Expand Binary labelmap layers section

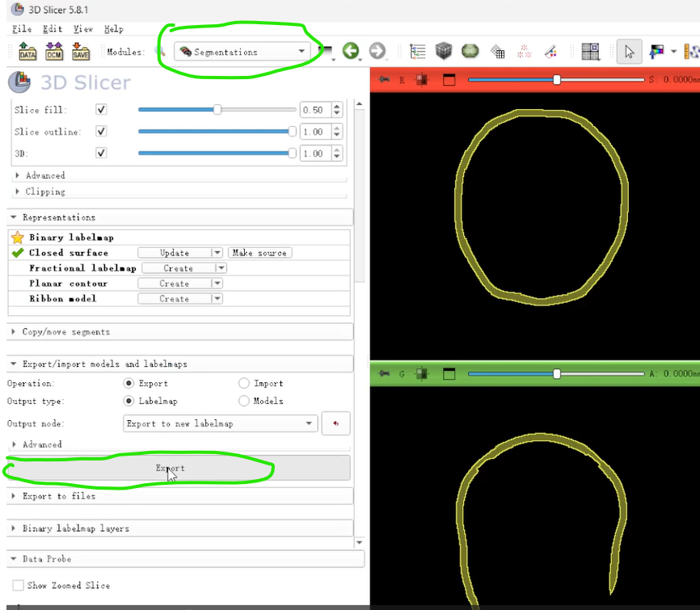tap(180, 528)
